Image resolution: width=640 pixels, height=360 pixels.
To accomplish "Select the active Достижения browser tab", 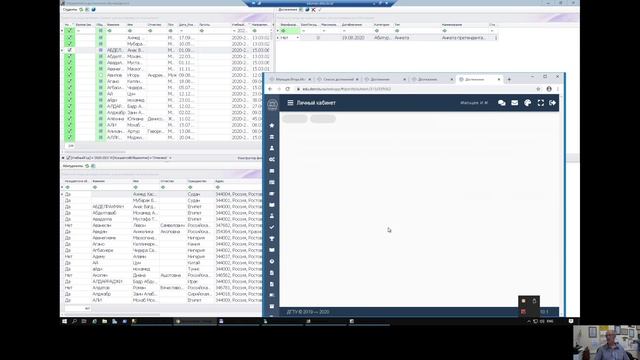I will tap(480, 79).
